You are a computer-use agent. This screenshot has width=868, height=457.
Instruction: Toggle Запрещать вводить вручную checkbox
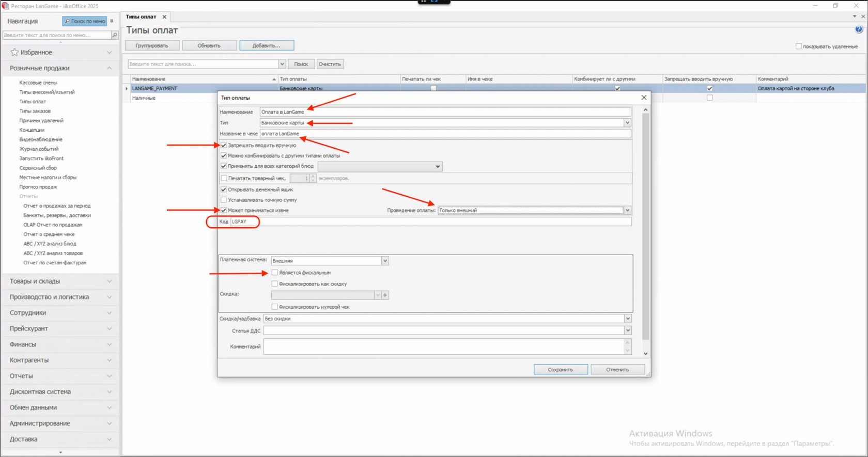[x=224, y=145]
